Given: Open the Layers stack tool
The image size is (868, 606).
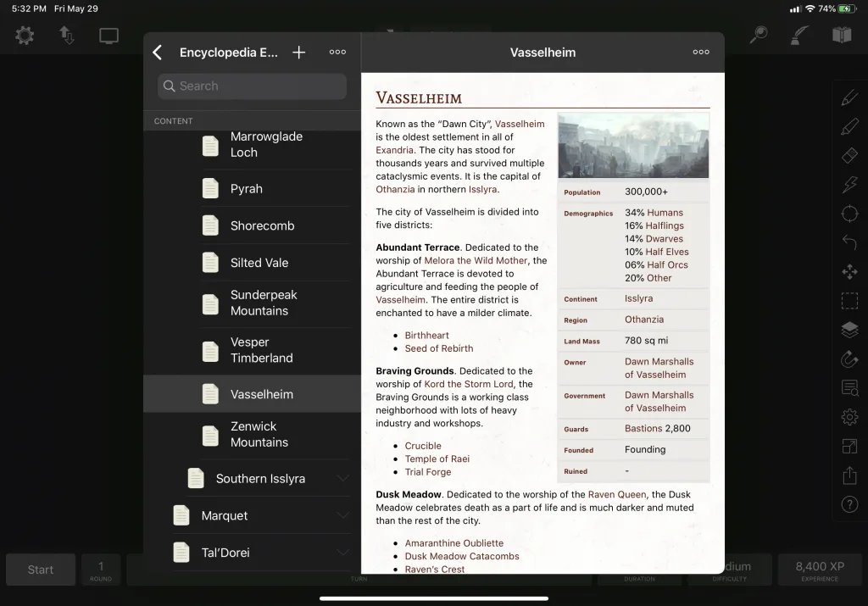Looking at the screenshot, I should click(x=849, y=330).
